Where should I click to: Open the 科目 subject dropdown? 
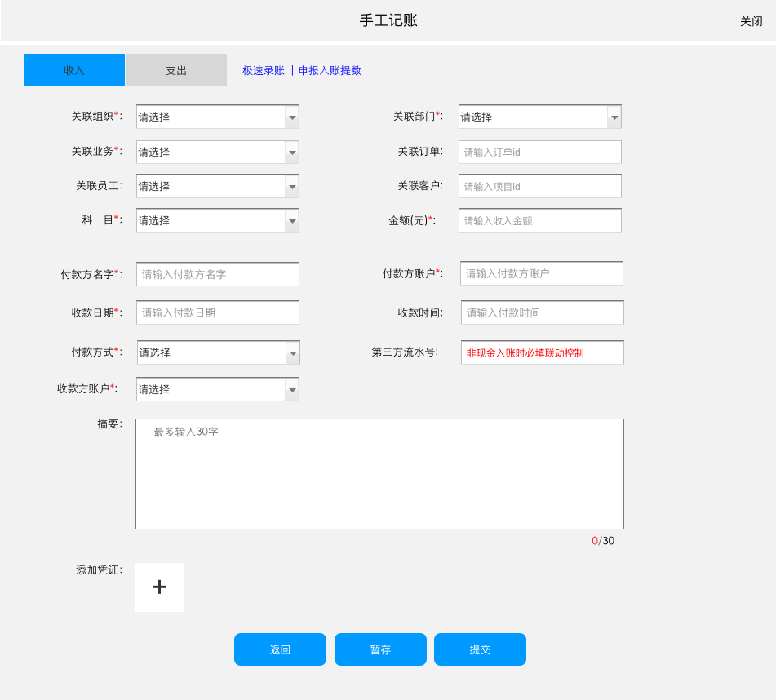(291, 219)
